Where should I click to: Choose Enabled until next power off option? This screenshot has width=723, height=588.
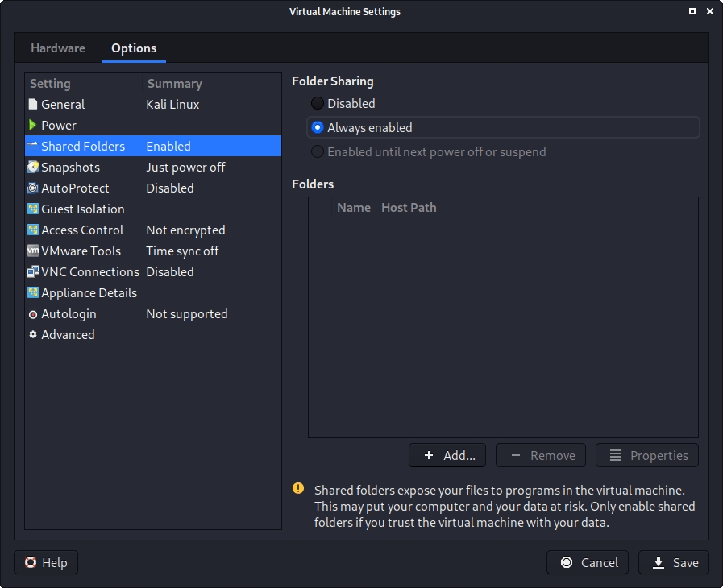point(318,152)
